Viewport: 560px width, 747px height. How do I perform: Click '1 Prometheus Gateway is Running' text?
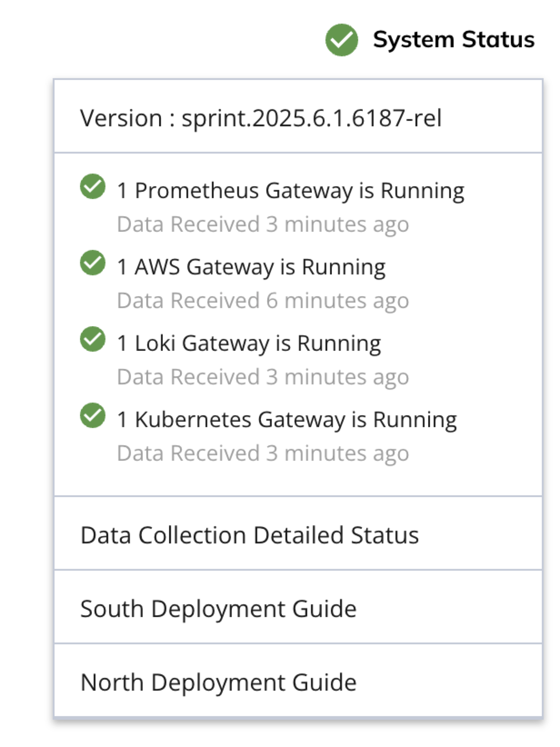pyautogui.click(x=291, y=190)
